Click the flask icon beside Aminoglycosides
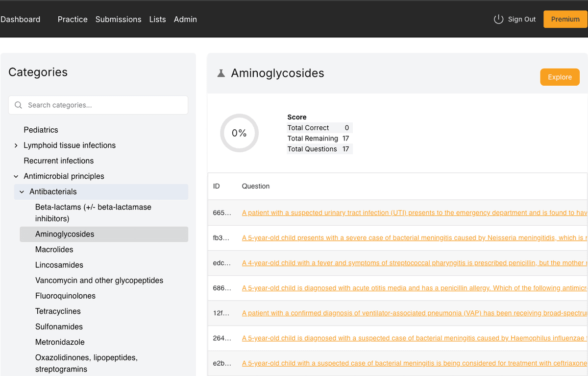 (221, 73)
